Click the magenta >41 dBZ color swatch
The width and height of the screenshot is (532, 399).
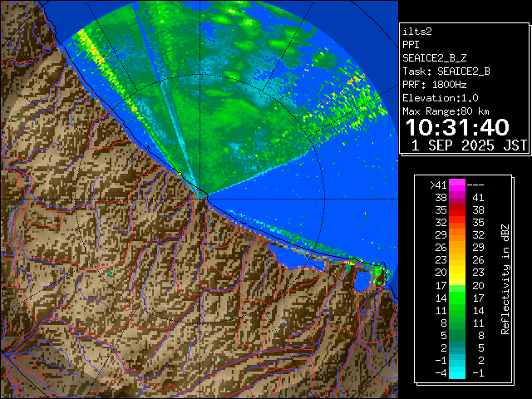[457, 185]
